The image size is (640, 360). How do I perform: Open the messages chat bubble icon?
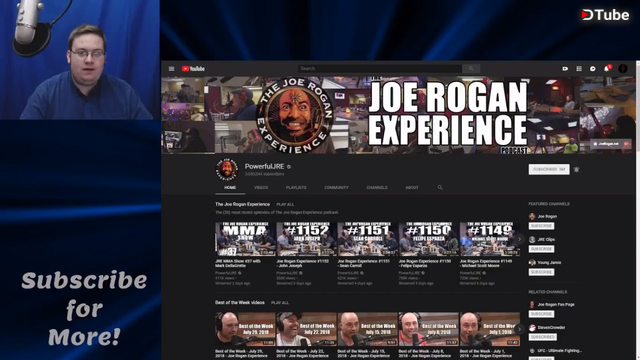593,69
